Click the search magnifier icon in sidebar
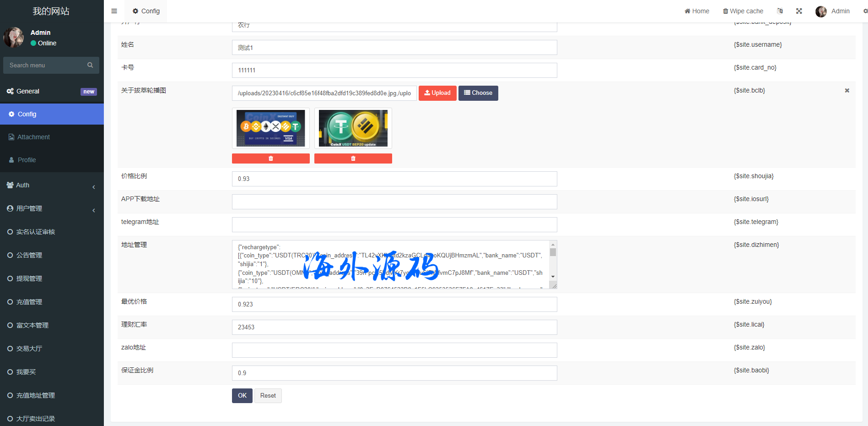Screen dimensions: 868x426 click(90, 65)
